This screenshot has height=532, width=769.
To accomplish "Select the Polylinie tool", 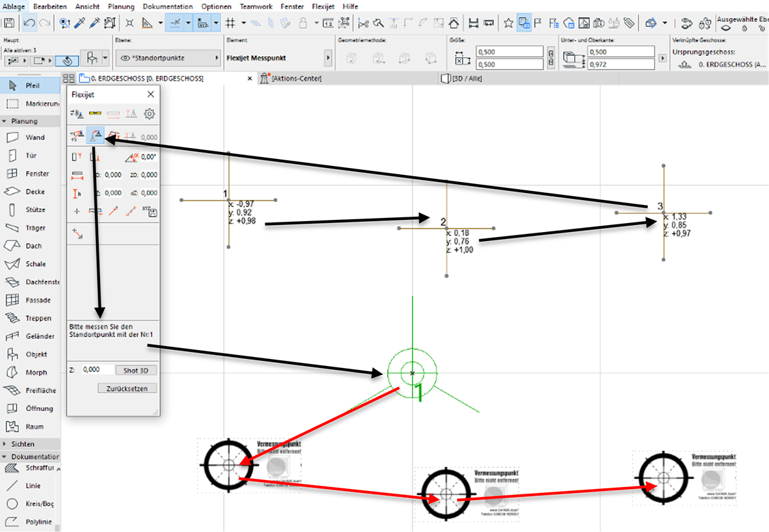I will click(31, 522).
